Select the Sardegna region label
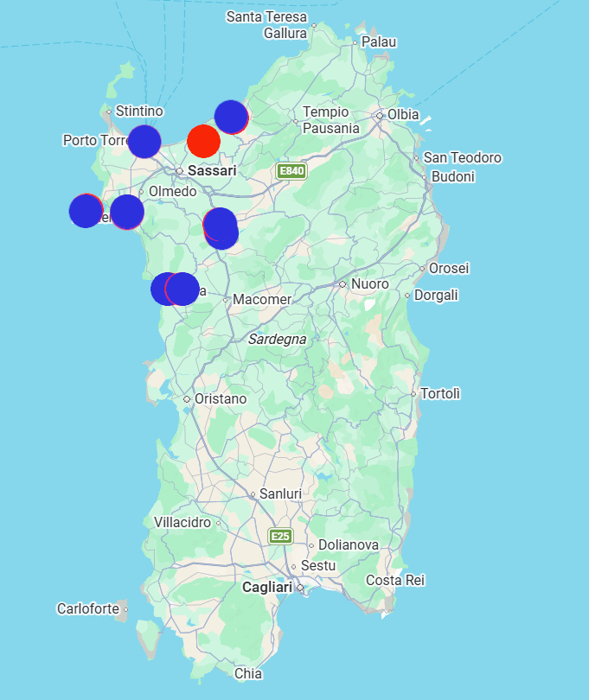The height and width of the screenshot is (700, 589). point(277,340)
